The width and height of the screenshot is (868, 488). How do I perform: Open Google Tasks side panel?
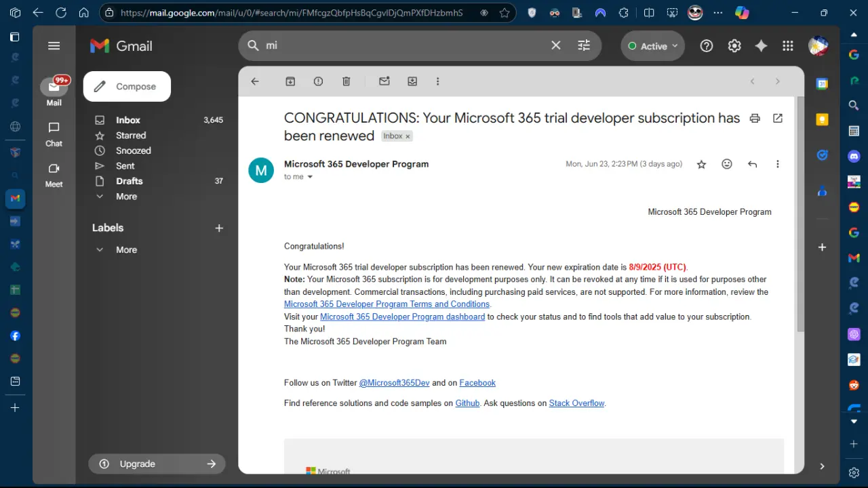click(x=822, y=155)
